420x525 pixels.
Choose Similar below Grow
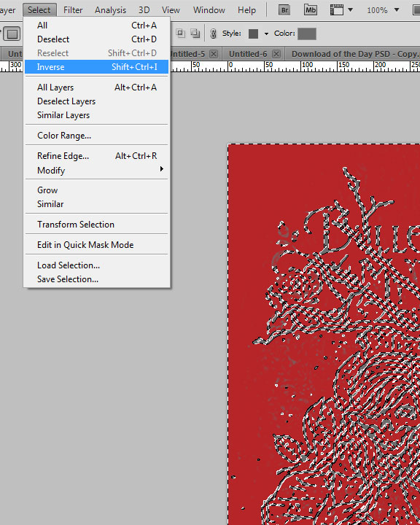96,204
